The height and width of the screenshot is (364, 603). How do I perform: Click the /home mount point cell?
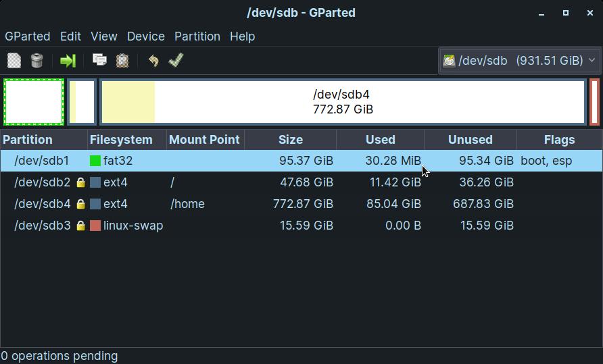click(x=187, y=204)
